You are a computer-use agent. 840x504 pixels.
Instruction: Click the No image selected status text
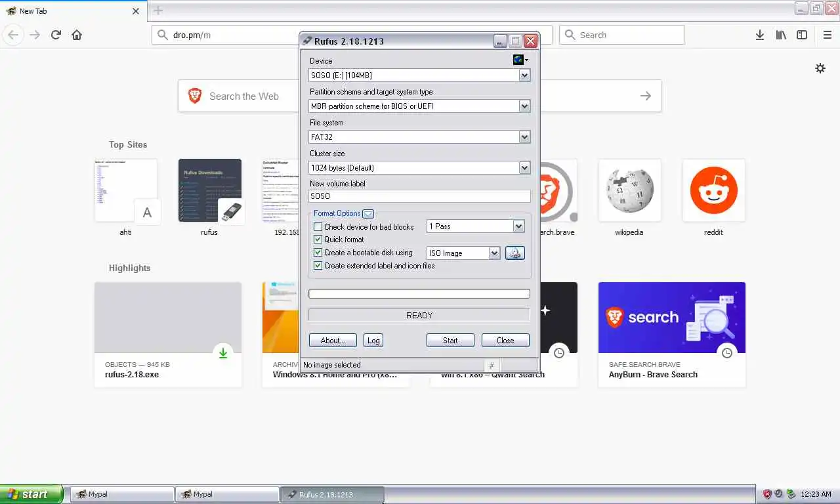(332, 365)
